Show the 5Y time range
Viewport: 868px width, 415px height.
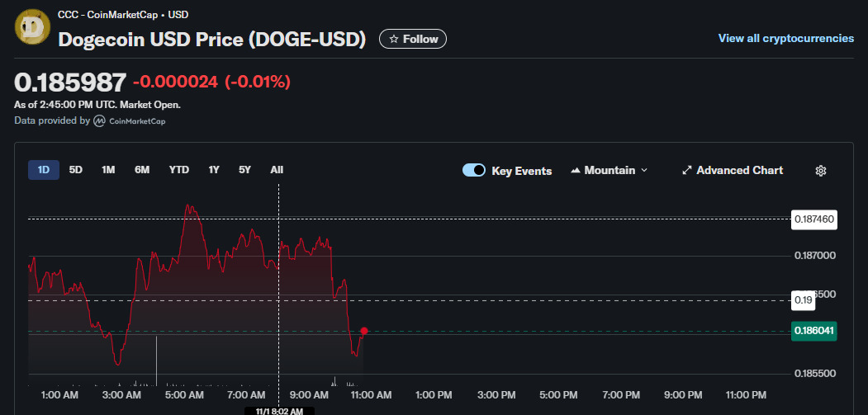pos(244,170)
